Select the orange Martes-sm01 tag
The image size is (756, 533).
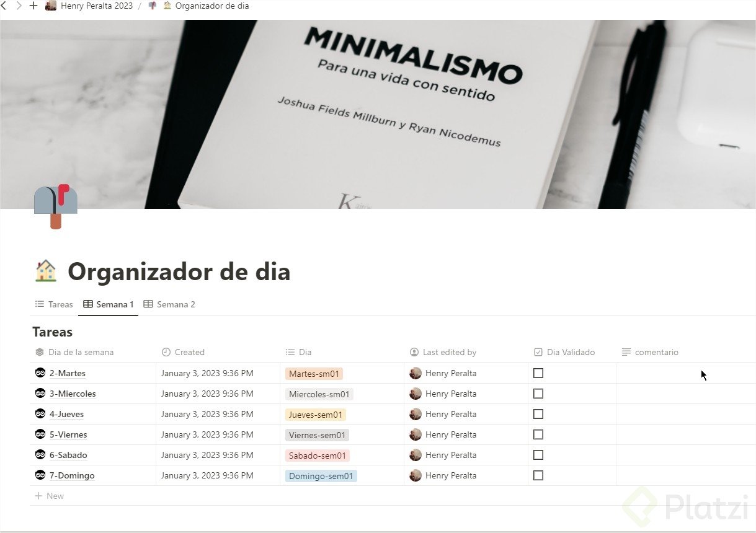click(x=314, y=374)
